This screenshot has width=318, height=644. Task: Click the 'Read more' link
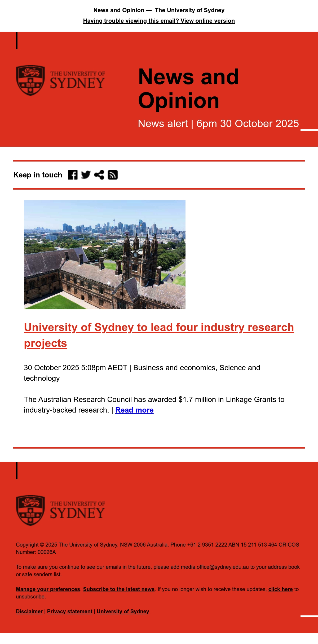click(x=134, y=410)
